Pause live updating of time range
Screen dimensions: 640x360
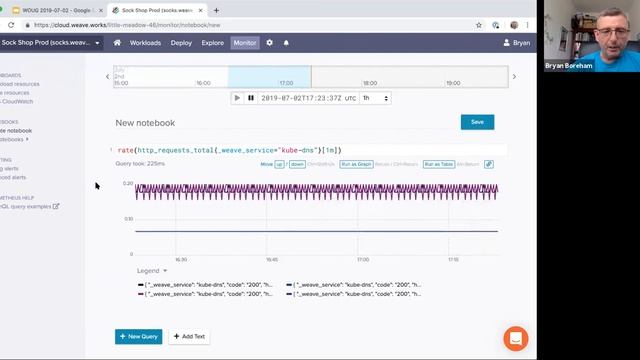pyautogui.click(x=251, y=98)
